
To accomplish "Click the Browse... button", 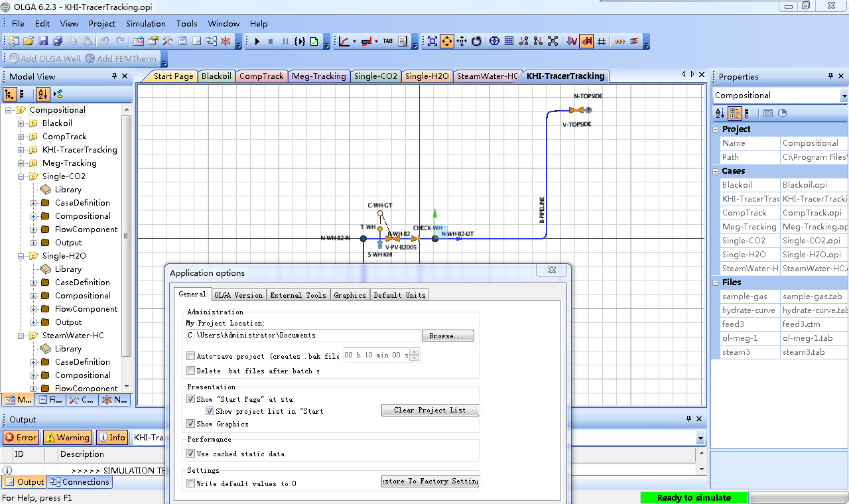I will [448, 336].
